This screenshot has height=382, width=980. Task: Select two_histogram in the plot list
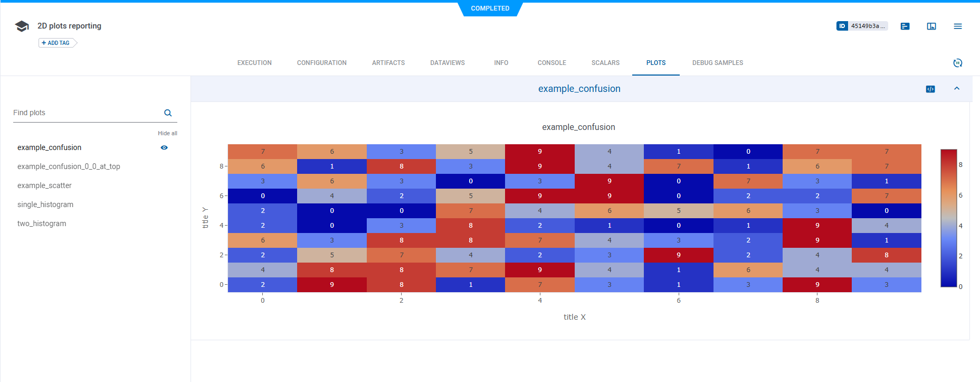(42, 223)
